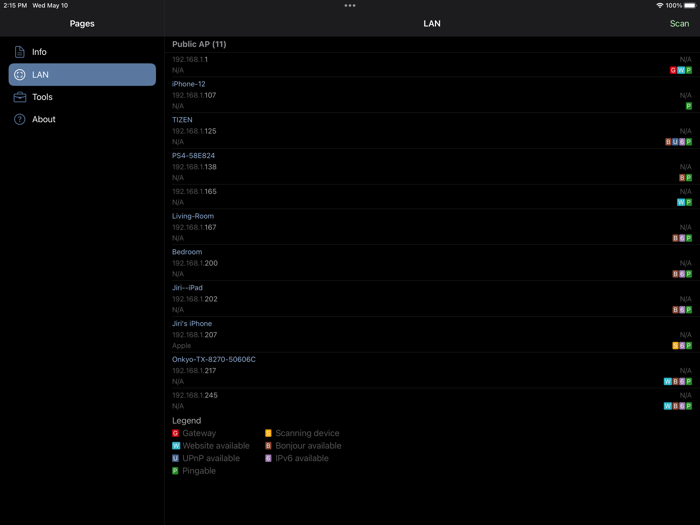This screenshot has width=700, height=525.
Task: Open the Bedroom device entry
Action: tap(432, 262)
